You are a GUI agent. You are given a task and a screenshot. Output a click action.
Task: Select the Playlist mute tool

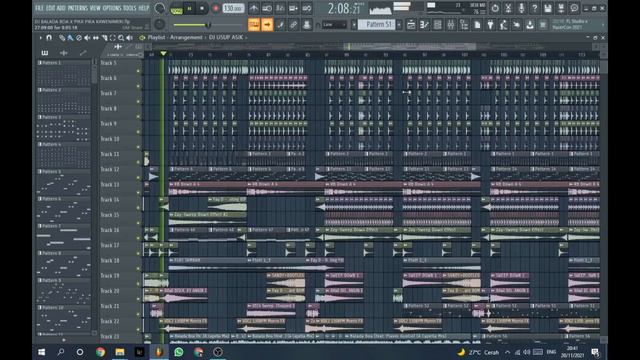[x=87, y=38]
